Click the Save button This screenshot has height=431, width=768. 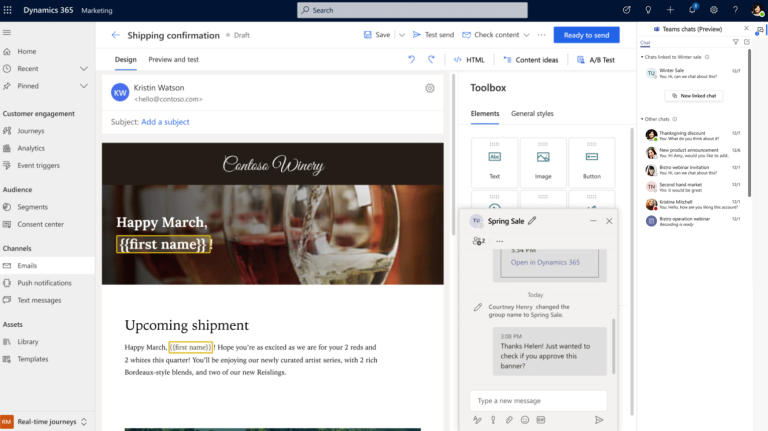click(377, 35)
